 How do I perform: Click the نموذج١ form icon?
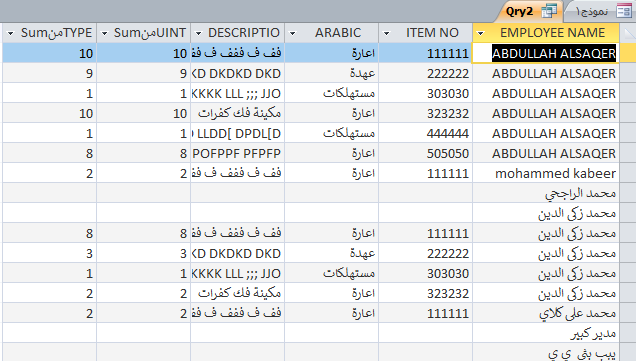pos(623,11)
